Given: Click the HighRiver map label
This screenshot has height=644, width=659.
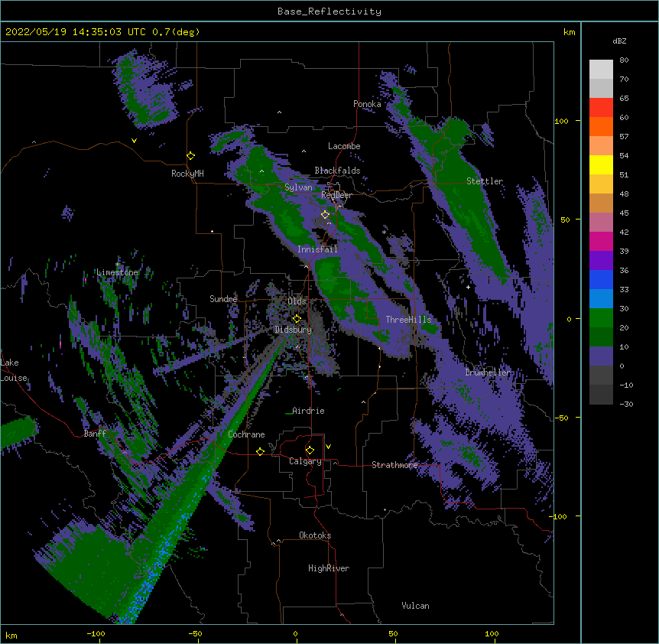Looking at the screenshot, I should tap(329, 568).
